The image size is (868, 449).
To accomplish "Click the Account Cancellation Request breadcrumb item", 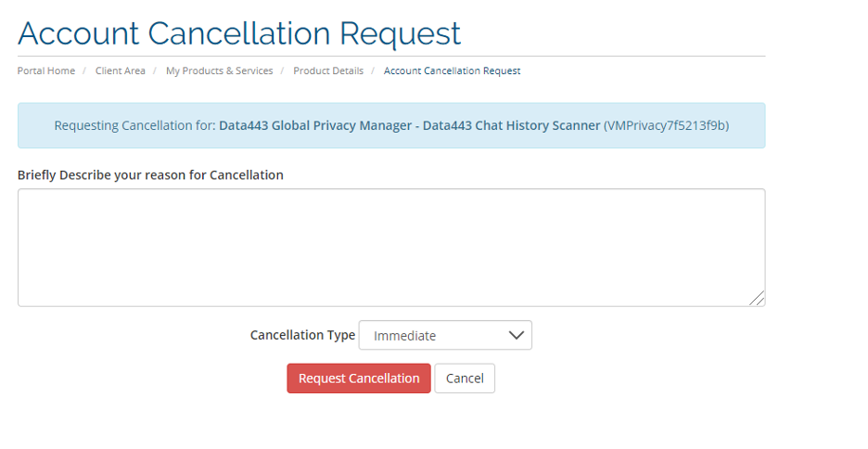I will pos(453,71).
